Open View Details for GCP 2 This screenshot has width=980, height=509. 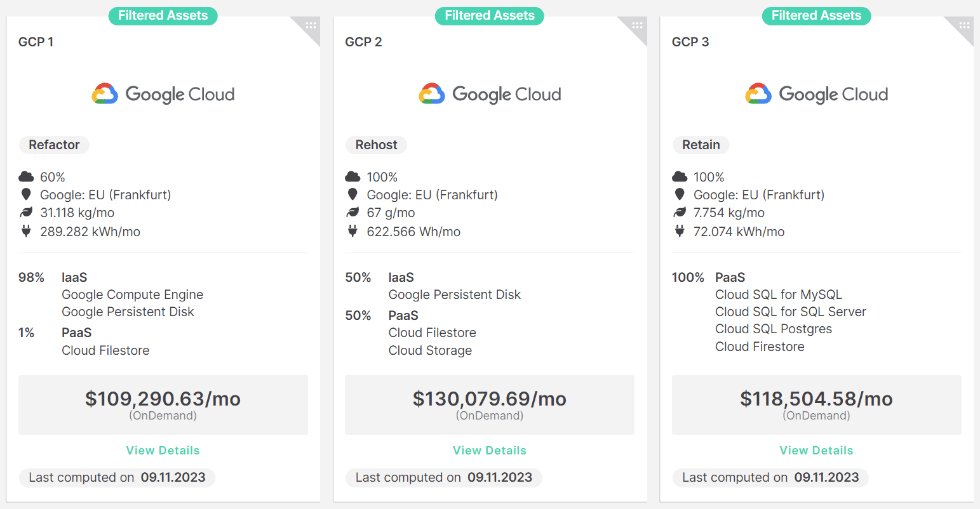[489, 451]
